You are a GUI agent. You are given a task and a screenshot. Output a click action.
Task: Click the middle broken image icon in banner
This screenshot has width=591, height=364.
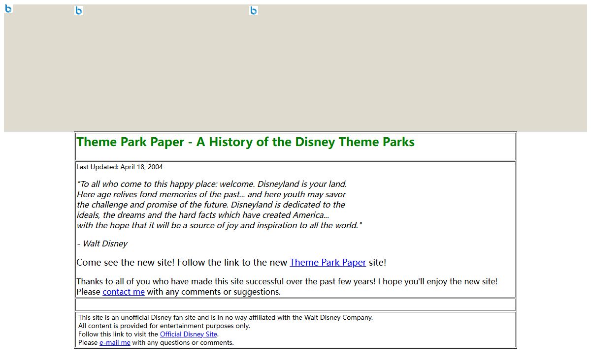click(x=79, y=10)
